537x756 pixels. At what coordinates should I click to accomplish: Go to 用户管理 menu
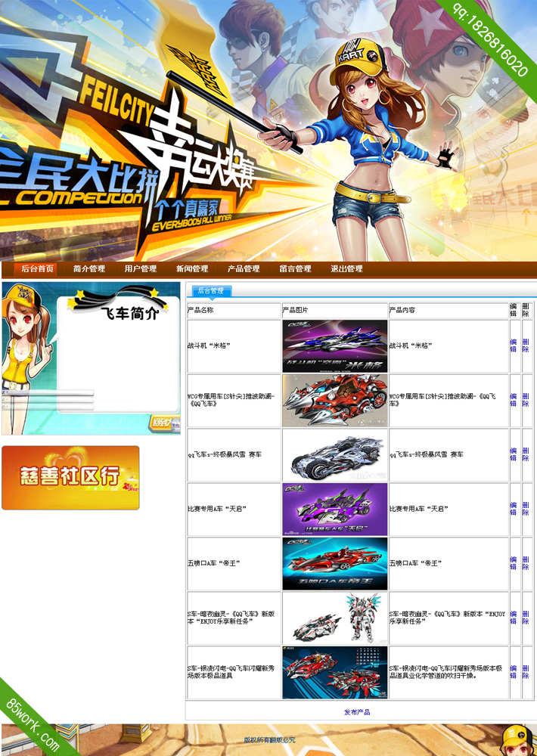pyautogui.click(x=141, y=268)
